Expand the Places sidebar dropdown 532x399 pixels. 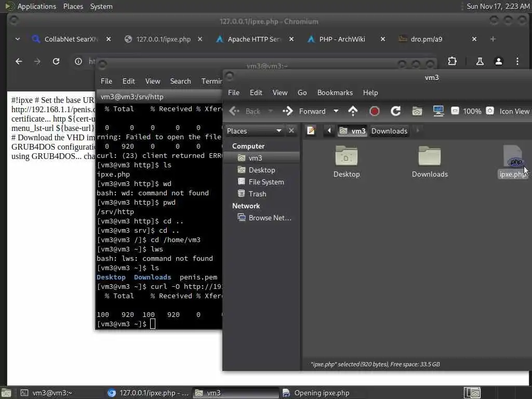click(x=255, y=131)
